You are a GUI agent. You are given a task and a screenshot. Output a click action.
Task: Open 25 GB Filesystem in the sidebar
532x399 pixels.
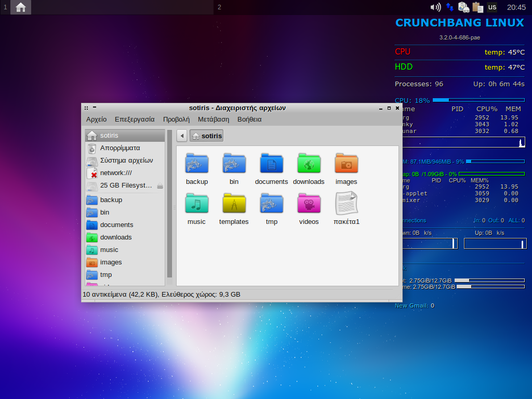click(120, 185)
